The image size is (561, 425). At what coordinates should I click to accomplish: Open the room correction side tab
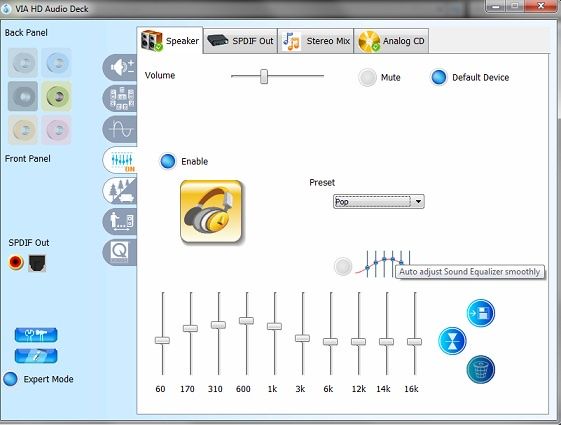pos(120,221)
